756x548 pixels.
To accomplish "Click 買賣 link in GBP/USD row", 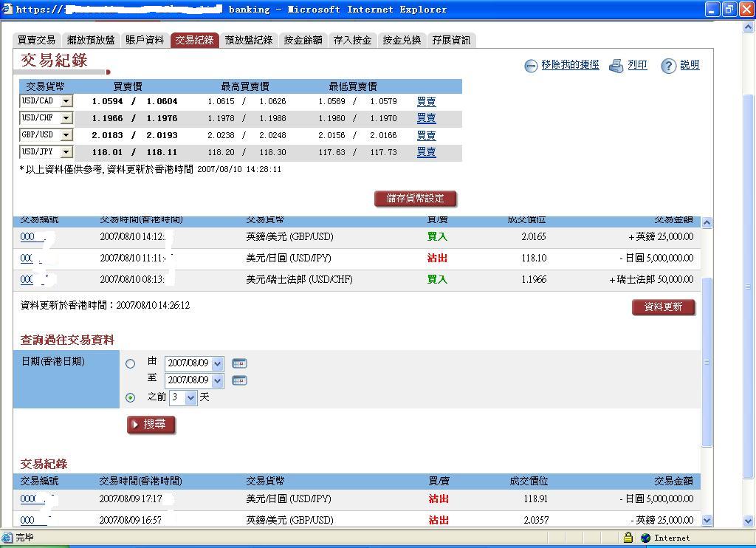I will [426, 136].
